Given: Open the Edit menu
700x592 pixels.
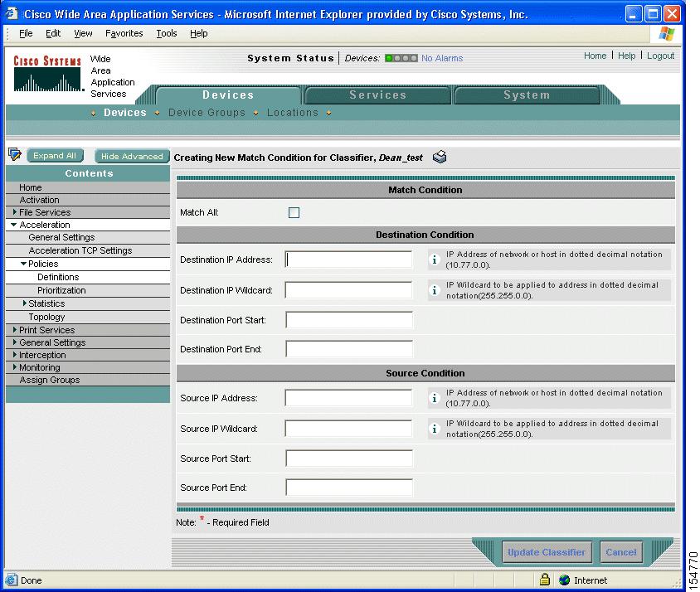Looking at the screenshot, I should 53,33.
